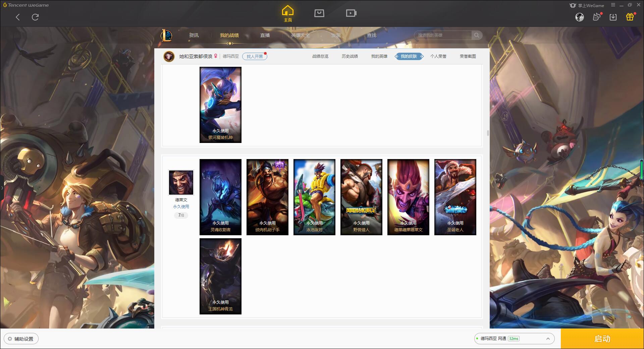Screen dimensions: 644x349
Task: Open the 灵魂收割者 skin thumbnail
Action: pos(220,197)
